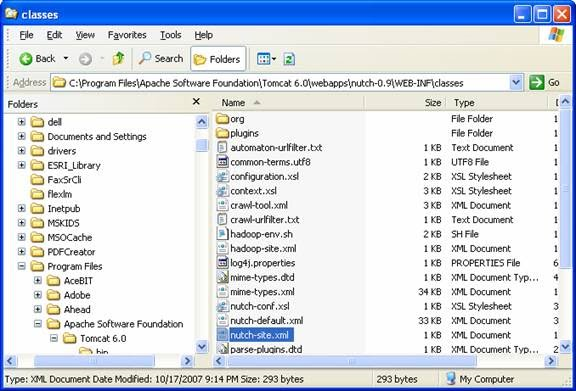Click file list vertical scroll down arrow
The width and height of the screenshot is (576, 391).
coord(565,347)
